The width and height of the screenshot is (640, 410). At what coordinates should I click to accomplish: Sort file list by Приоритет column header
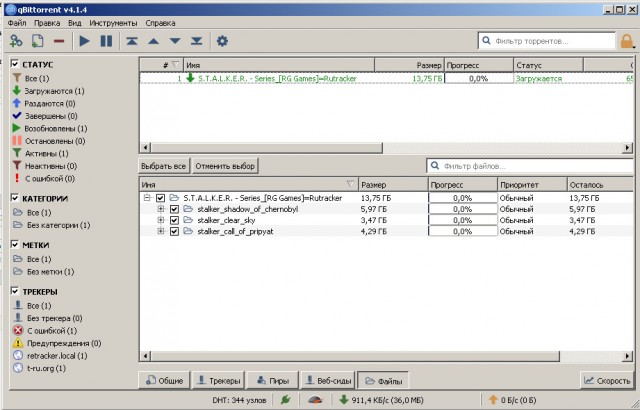532,185
